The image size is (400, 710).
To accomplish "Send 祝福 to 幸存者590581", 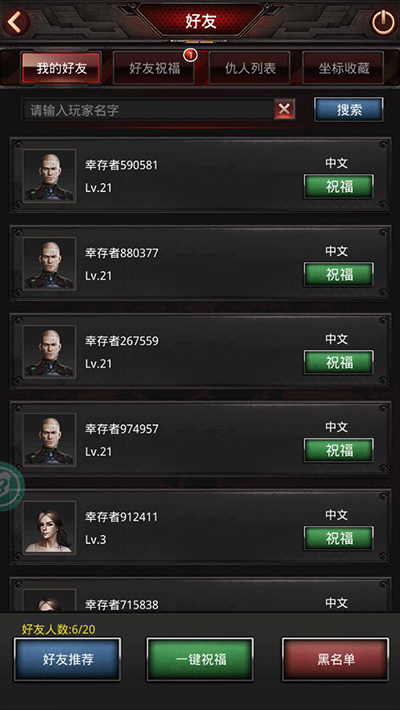I will pos(339,186).
